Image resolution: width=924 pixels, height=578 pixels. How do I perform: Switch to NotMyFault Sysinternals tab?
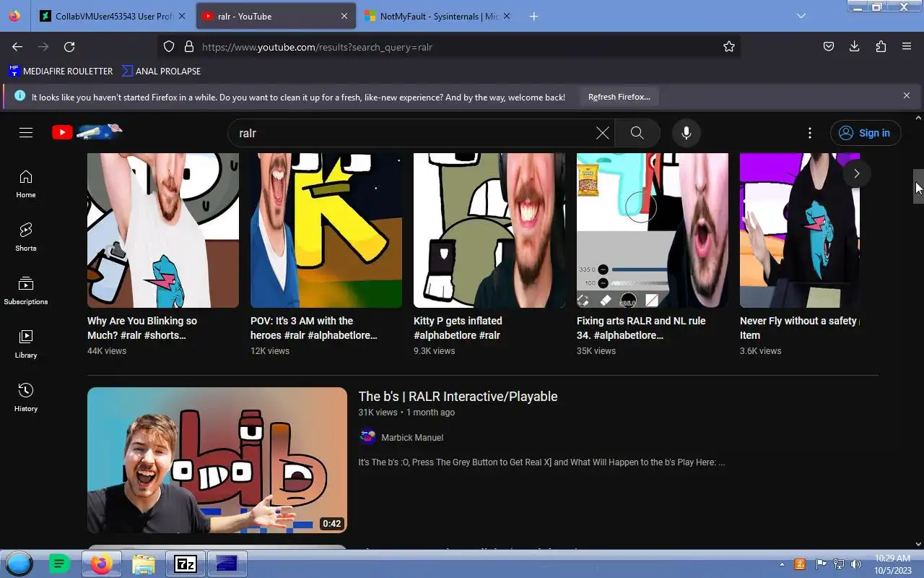(x=438, y=16)
